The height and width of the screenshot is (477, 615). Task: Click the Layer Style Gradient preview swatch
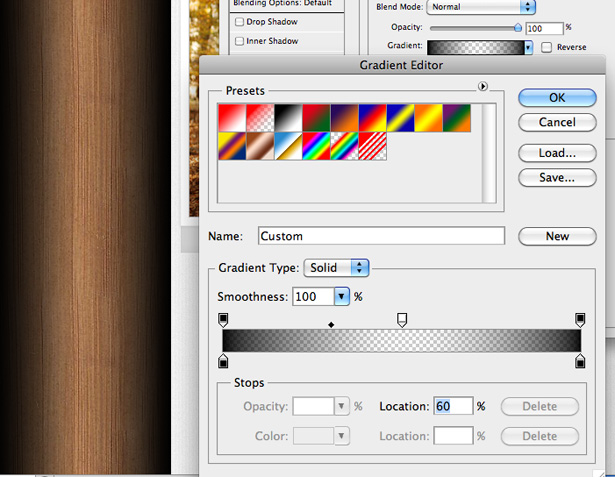click(476, 47)
